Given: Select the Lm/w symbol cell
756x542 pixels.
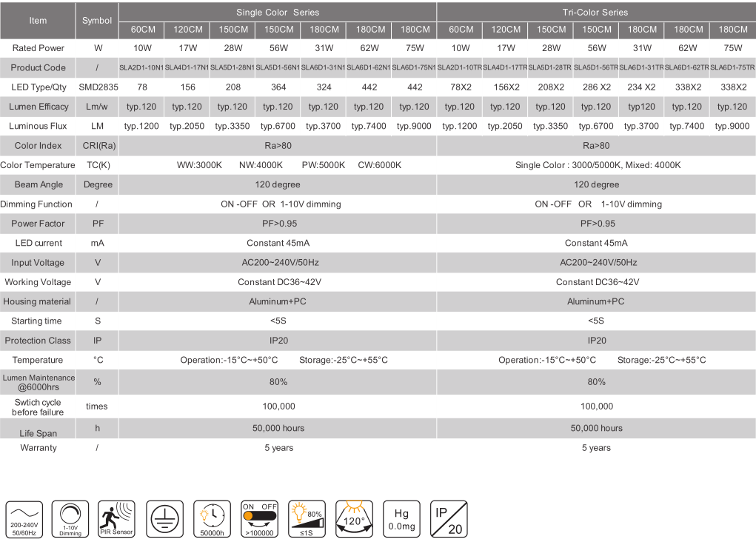Looking at the screenshot, I should click(97, 107).
